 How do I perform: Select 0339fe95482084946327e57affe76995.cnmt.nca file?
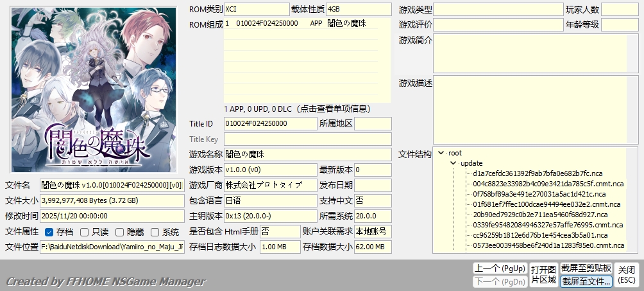[x=548, y=225]
